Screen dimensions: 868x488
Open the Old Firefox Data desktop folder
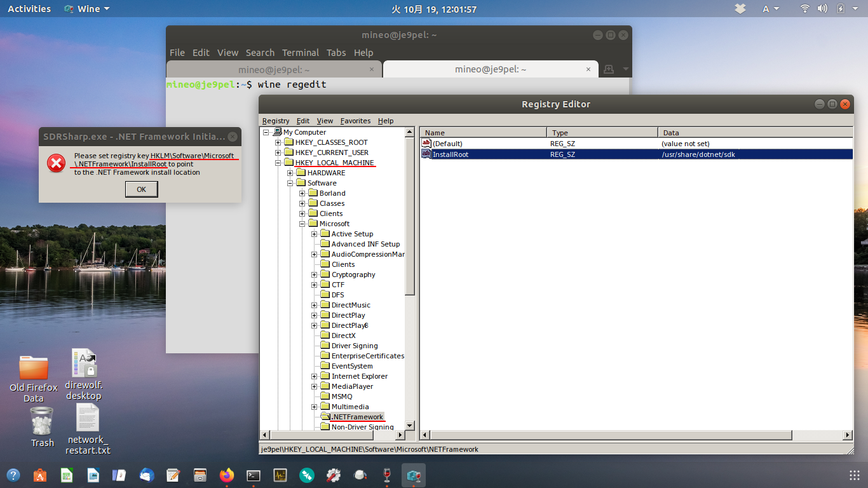tap(34, 379)
